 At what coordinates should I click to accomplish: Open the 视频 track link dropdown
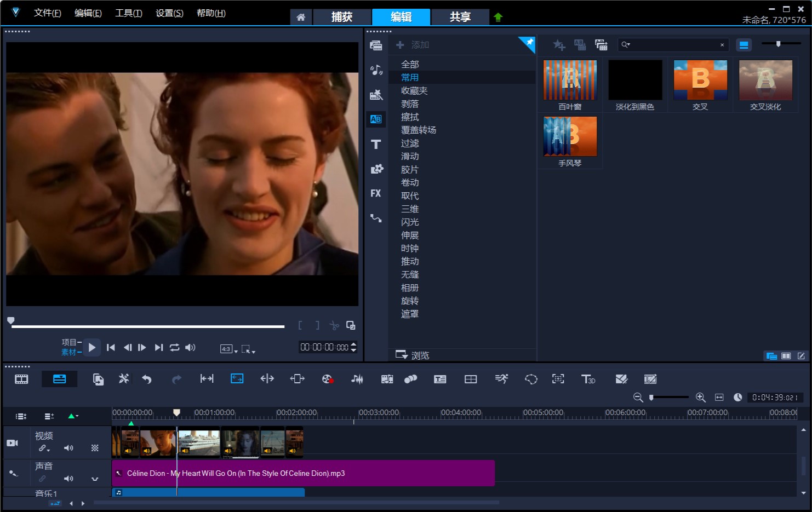[x=44, y=448]
